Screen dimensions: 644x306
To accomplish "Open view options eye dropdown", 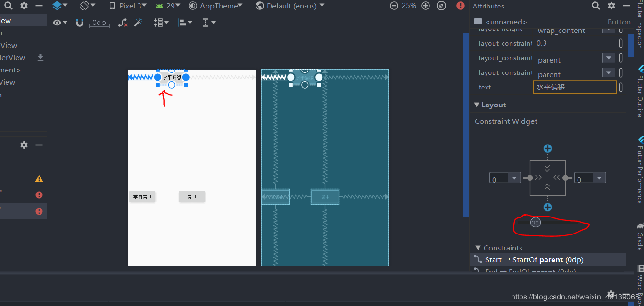I will [60, 23].
